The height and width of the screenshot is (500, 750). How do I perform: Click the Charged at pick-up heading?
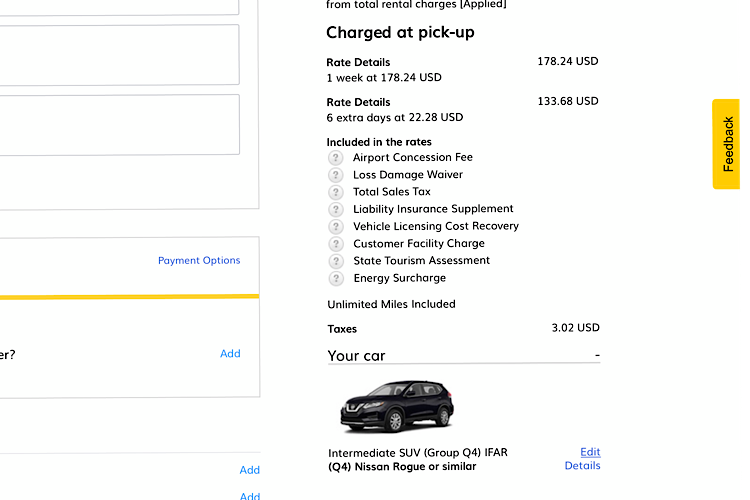[400, 33]
